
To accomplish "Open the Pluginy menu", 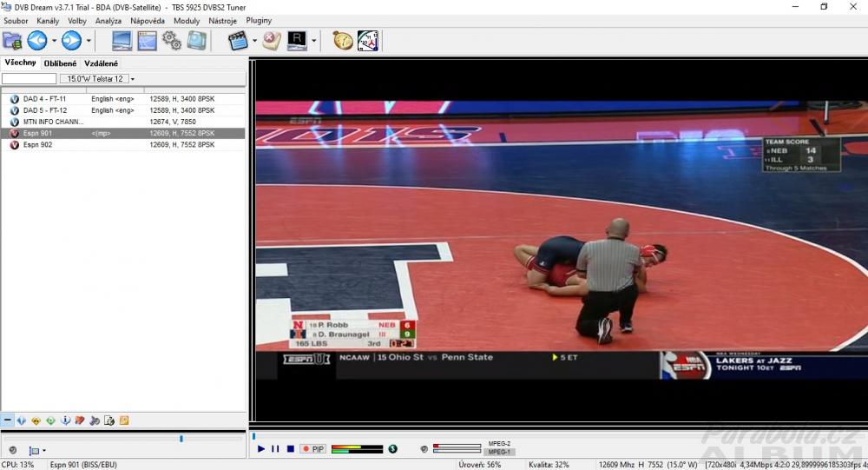I will click(x=259, y=21).
